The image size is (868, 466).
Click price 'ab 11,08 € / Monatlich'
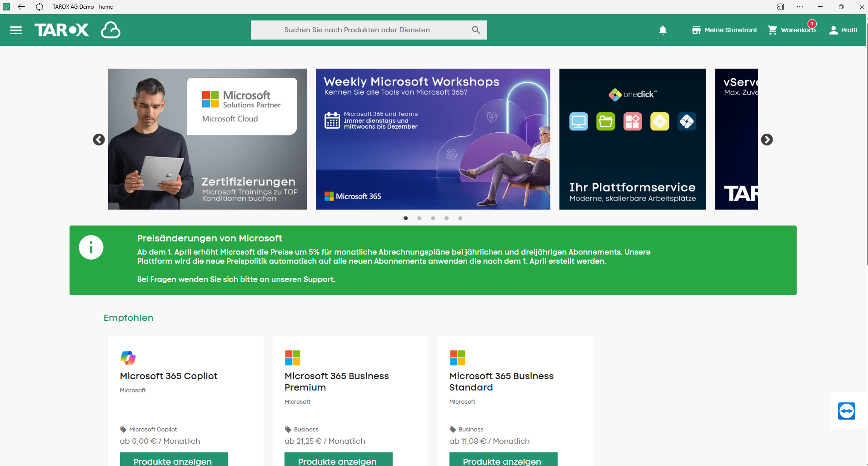[x=489, y=441]
